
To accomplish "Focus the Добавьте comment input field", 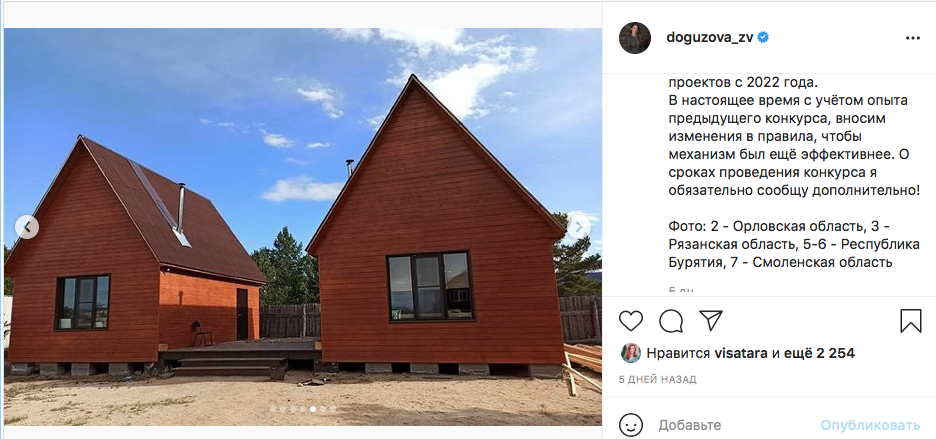I will point(734,425).
